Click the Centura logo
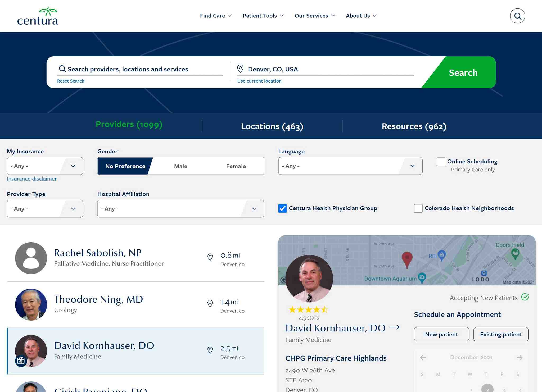This screenshot has width=542, height=392. point(37,16)
